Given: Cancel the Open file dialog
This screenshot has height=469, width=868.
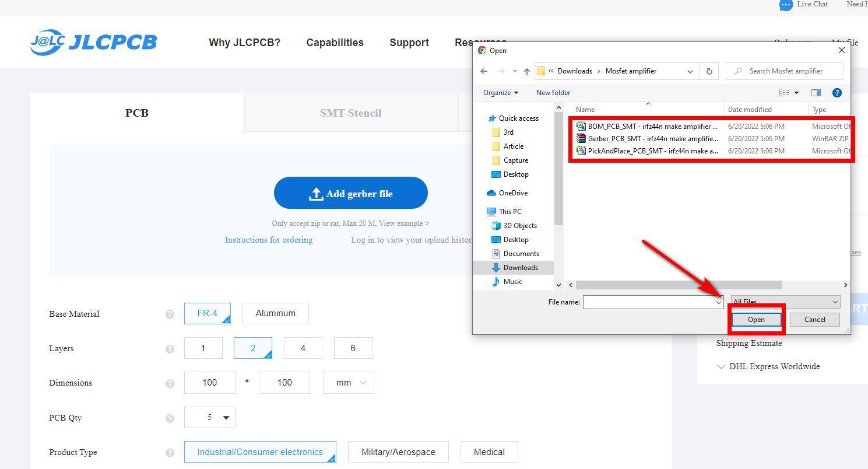Looking at the screenshot, I should pos(814,320).
